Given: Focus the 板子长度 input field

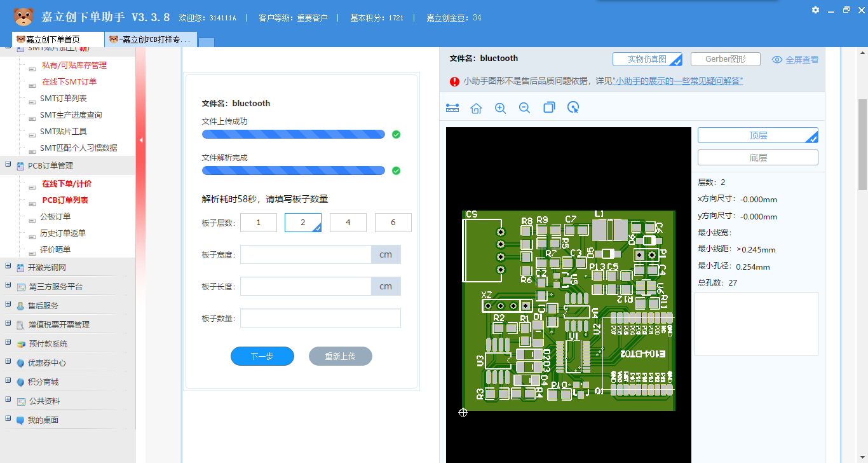Looking at the screenshot, I should (306, 286).
